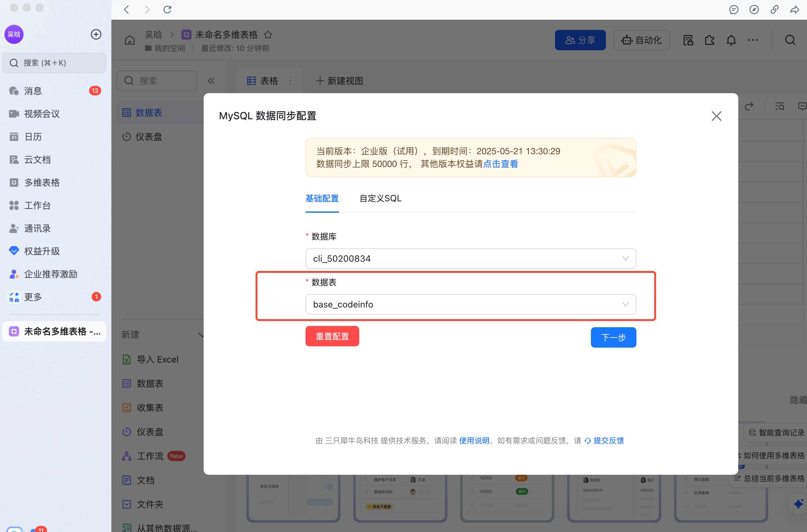807x532 pixels.
Task: Expand the 新建 section chevron
Action: tap(201, 335)
